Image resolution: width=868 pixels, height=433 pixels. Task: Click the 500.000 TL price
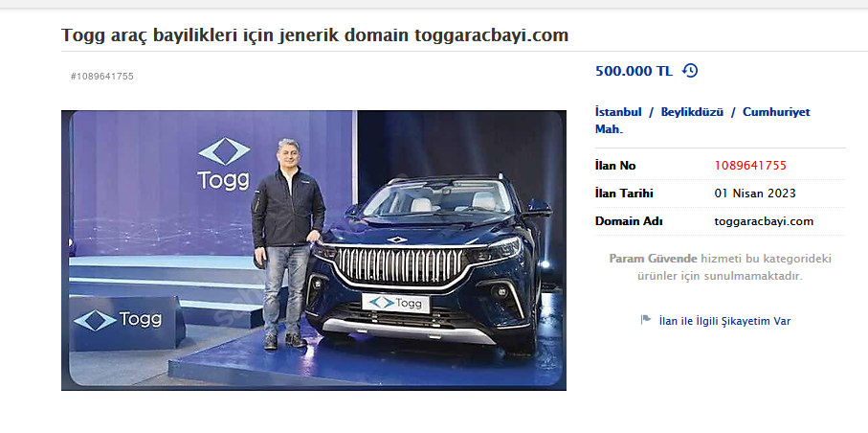point(634,71)
